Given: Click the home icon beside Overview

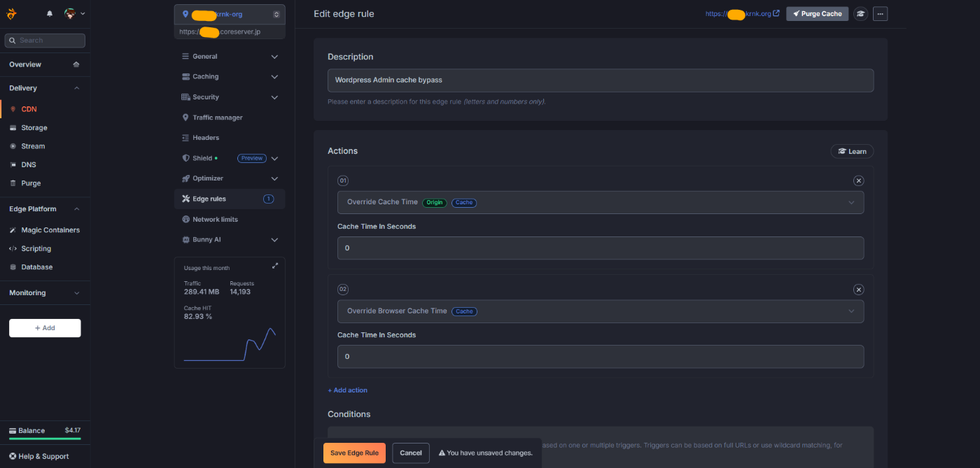Looking at the screenshot, I should [76, 64].
